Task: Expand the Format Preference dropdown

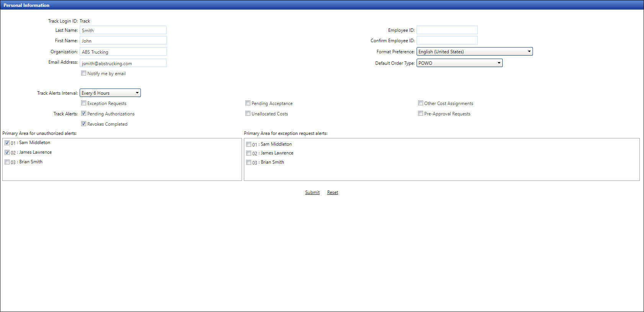Action: pos(474,51)
